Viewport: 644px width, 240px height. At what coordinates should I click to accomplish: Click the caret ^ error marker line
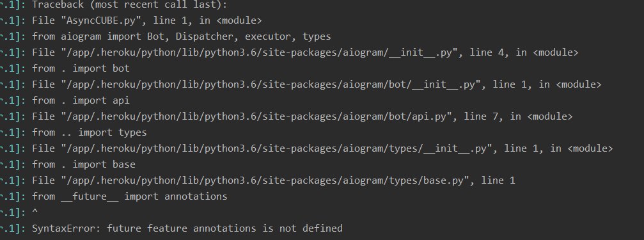click(35, 212)
